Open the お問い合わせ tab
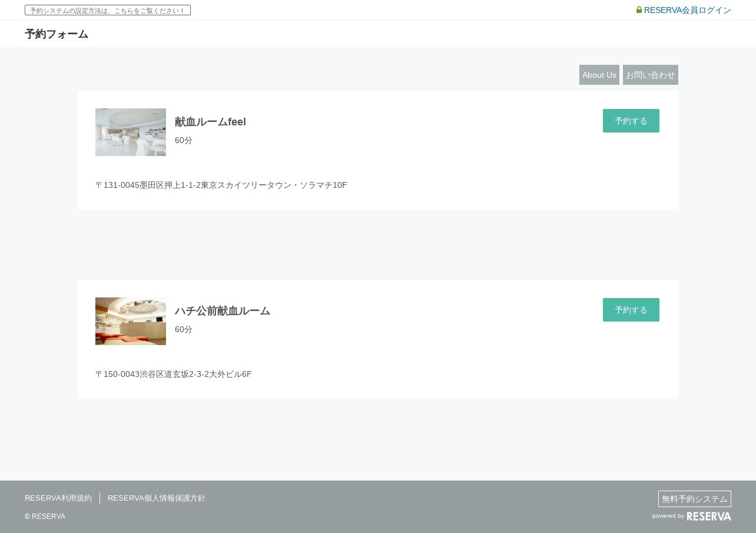Screen dimensions: 756x533 [651, 75]
